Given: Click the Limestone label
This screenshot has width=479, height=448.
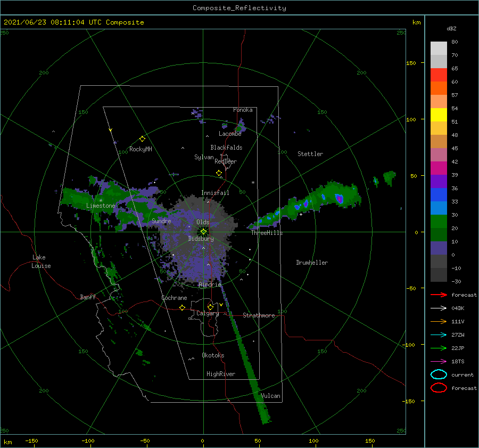Looking at the screenshot, I should tap(101, 206).
